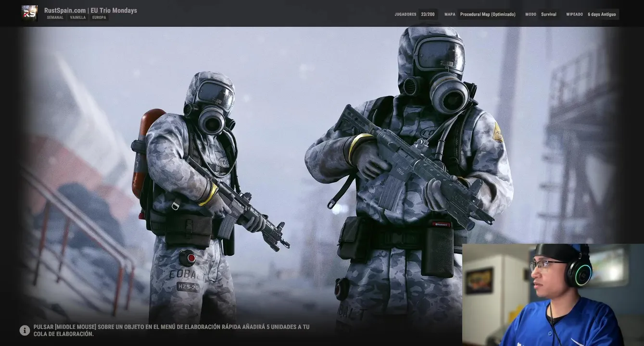Click the 6 days Antiguo wipe value

coord(602,14)
